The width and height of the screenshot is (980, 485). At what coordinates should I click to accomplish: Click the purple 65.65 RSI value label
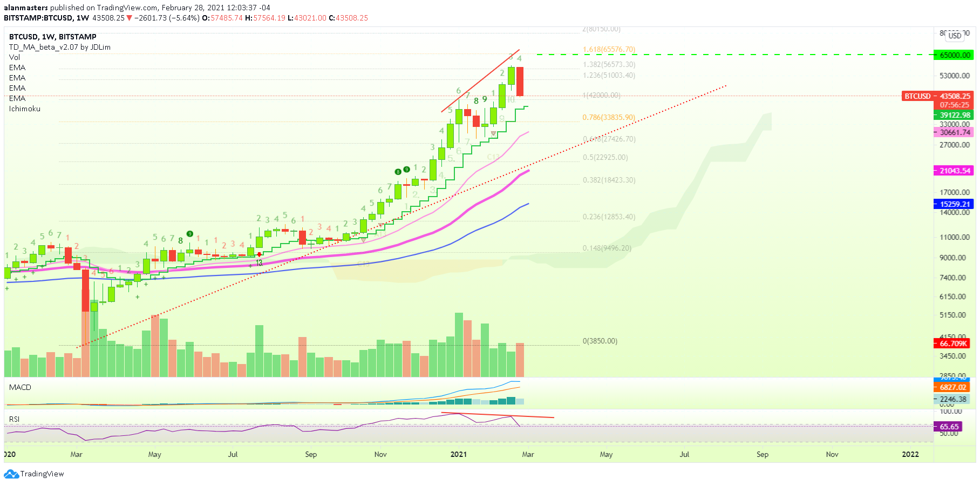tap(948, 427)
